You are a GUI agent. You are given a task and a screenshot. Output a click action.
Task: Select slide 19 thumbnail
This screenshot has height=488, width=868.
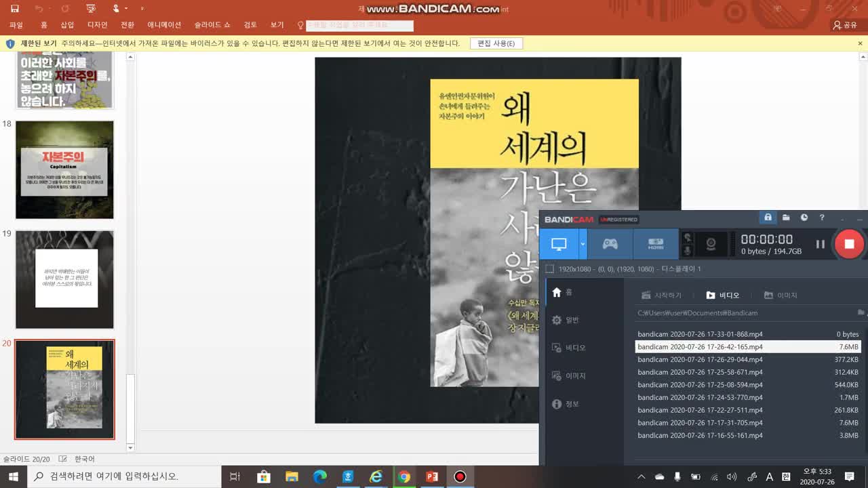(x=64, y=279)
